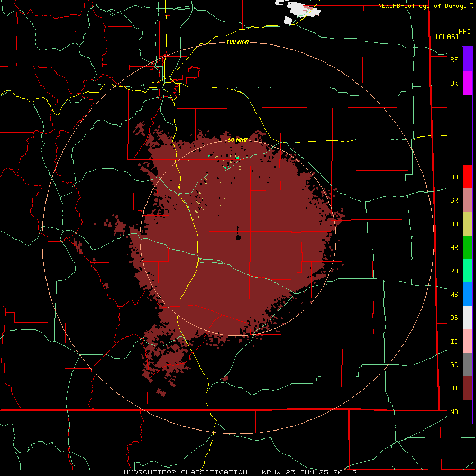Click the HA legend label

(x=454, y=177)
